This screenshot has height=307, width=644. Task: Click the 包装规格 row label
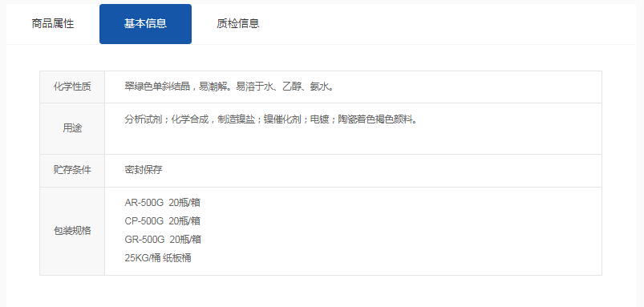[x=72, y=231]
